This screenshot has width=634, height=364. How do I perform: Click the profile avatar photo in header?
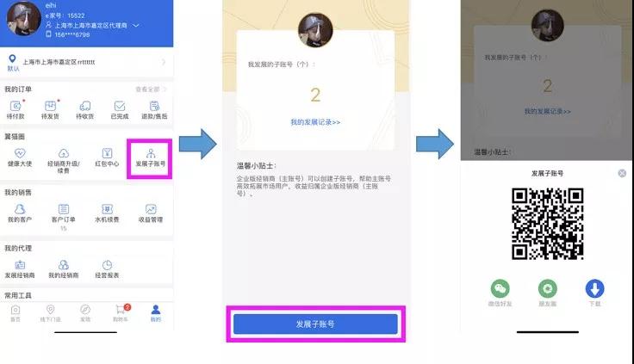click(x=24, y=18)
